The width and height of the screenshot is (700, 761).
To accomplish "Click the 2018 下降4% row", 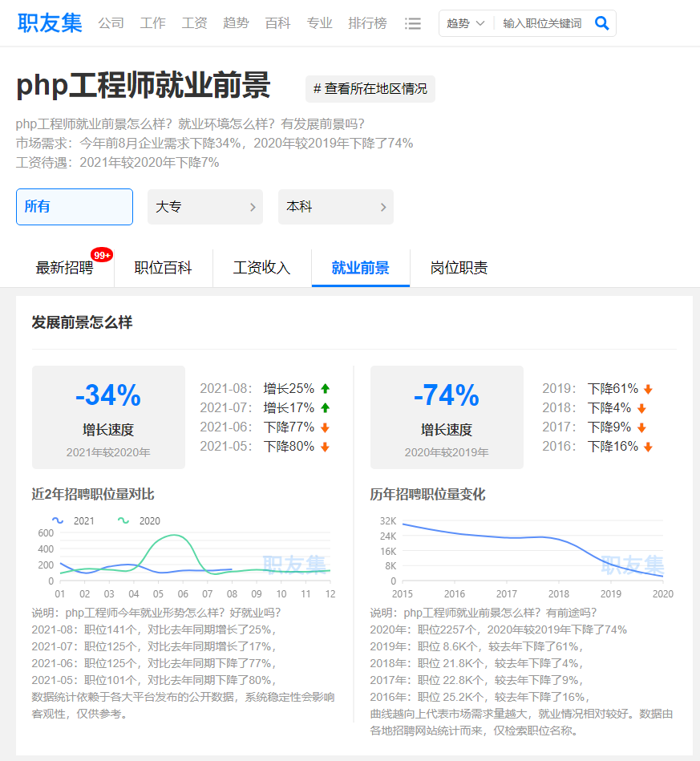I will click(x=595, y=409).
